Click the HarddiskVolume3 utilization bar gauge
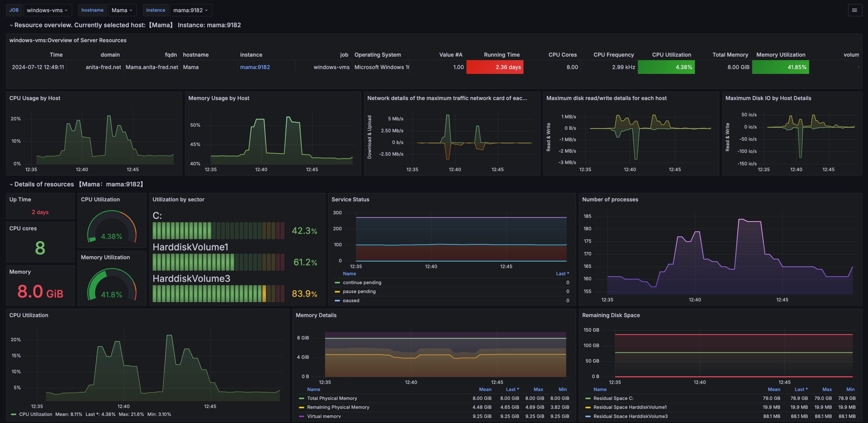Image resolution: width=868 pixels, height=423 pixels. (218, 294)
